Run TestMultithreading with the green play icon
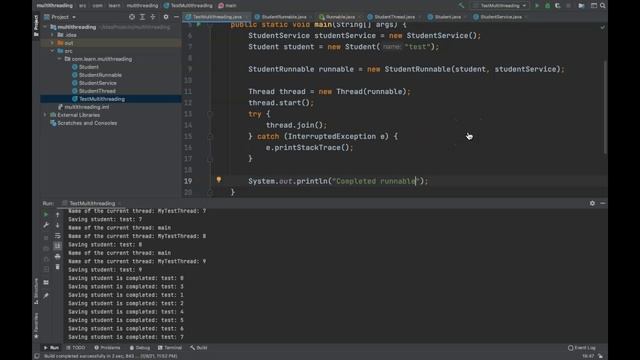The width and height of the screenshot is (640, 360). tap(537, 6)
